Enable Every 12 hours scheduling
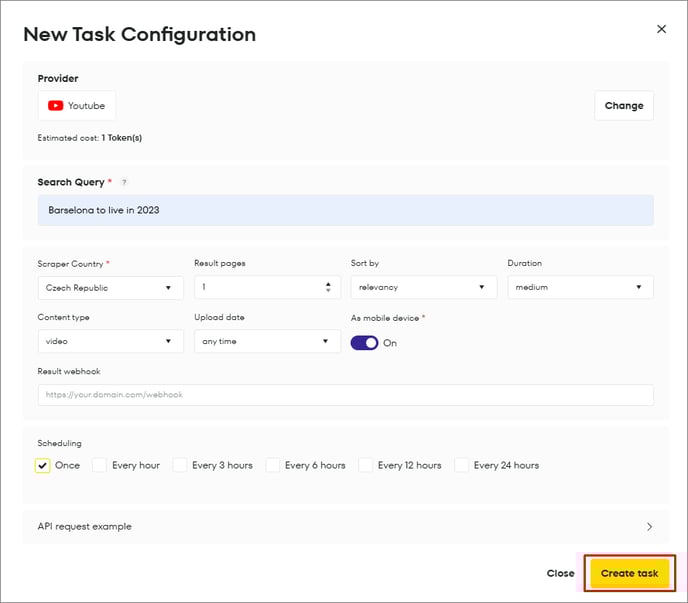Screen dimensions: 688x603 point(366,465)
